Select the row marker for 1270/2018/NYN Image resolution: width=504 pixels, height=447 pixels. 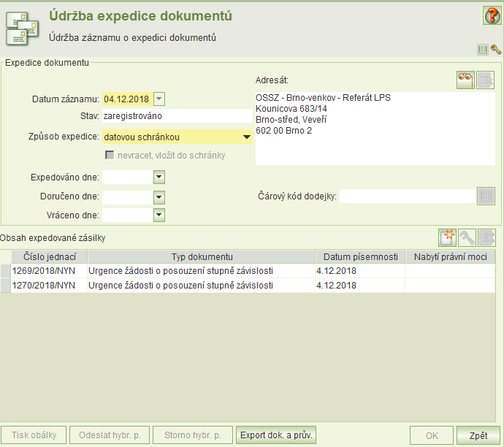[6, 286]
